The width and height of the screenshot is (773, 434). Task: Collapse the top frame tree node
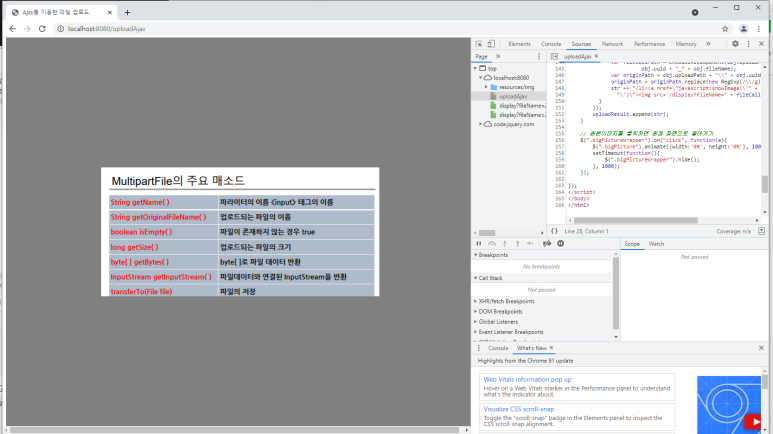click(475, 69)
